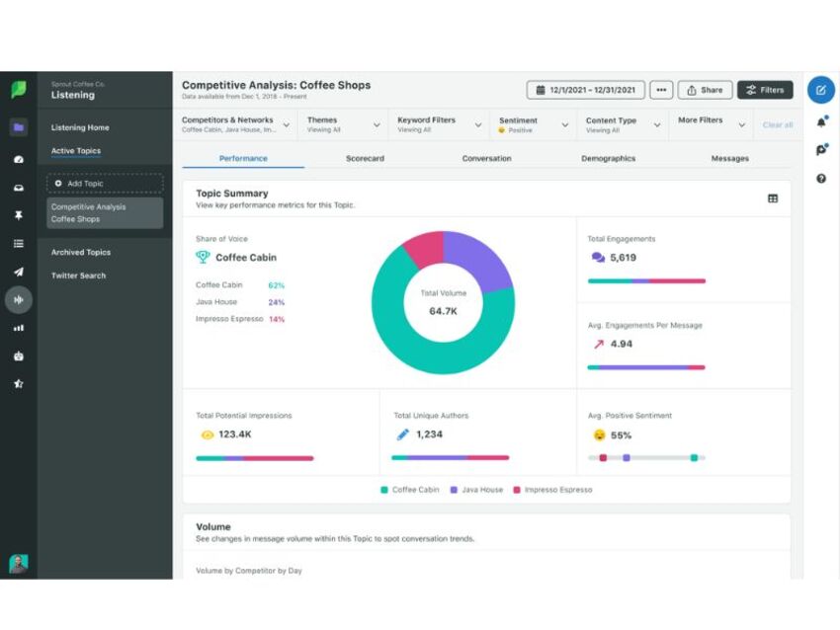Open the activity speech bubble icon
Viewport: 840px width, 630px height.
[821, 150]
